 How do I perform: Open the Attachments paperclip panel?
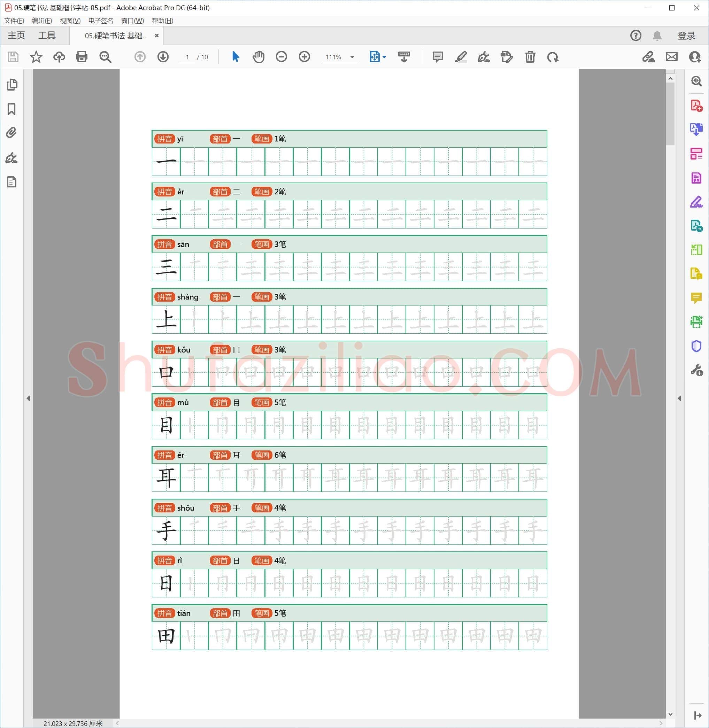(x=12, y=133)
